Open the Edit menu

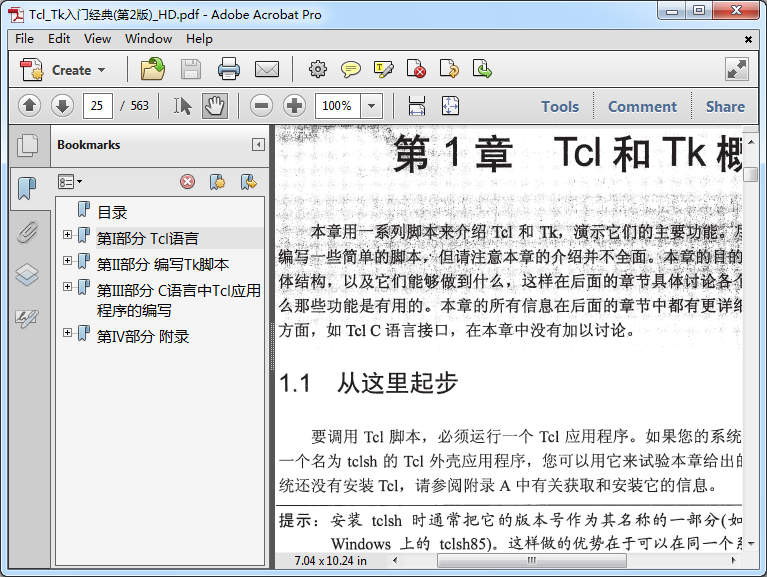59,39
